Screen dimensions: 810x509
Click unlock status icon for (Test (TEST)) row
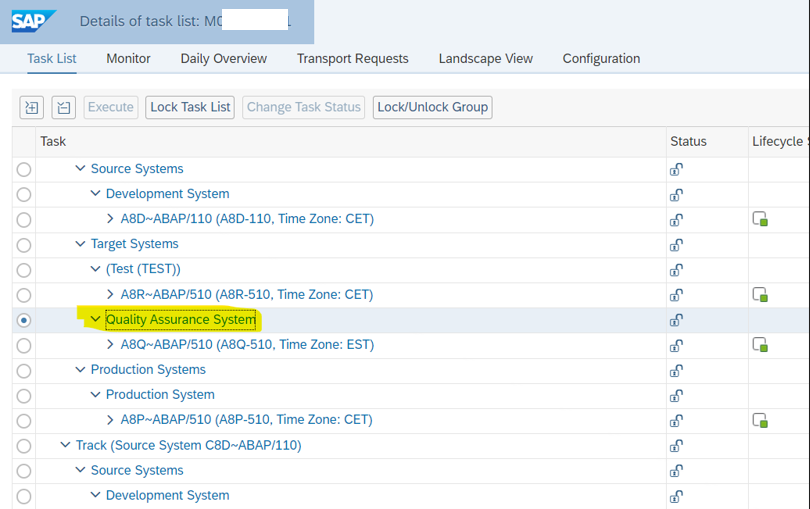pos(676,270)
